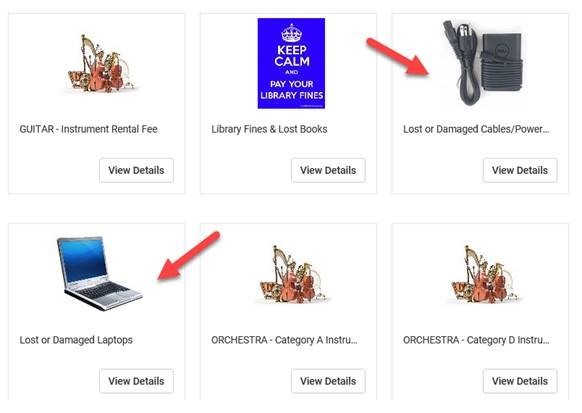582x413 pixels.
Task: Open the ORCHESTRA - Category D title text
Action: coord(476,340)
